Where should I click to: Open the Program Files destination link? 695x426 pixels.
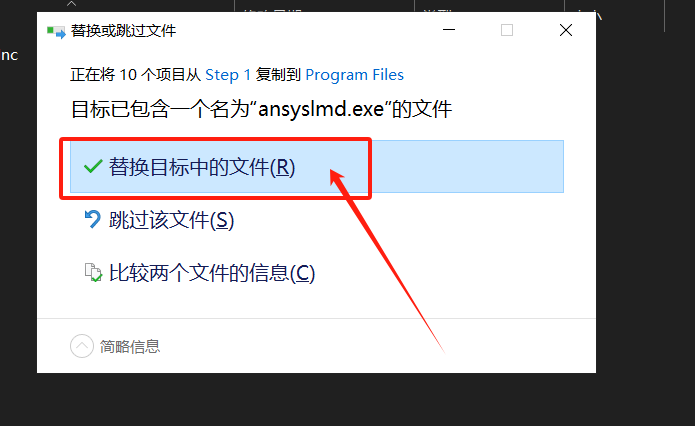[355, 75]
